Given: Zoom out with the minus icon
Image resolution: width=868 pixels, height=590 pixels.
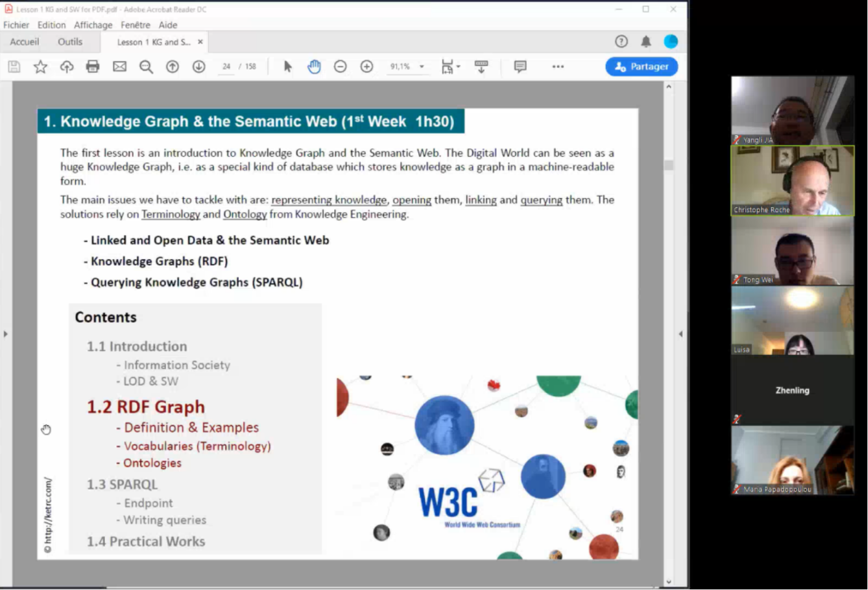Looking at the screenshot, I should (340, 67).
